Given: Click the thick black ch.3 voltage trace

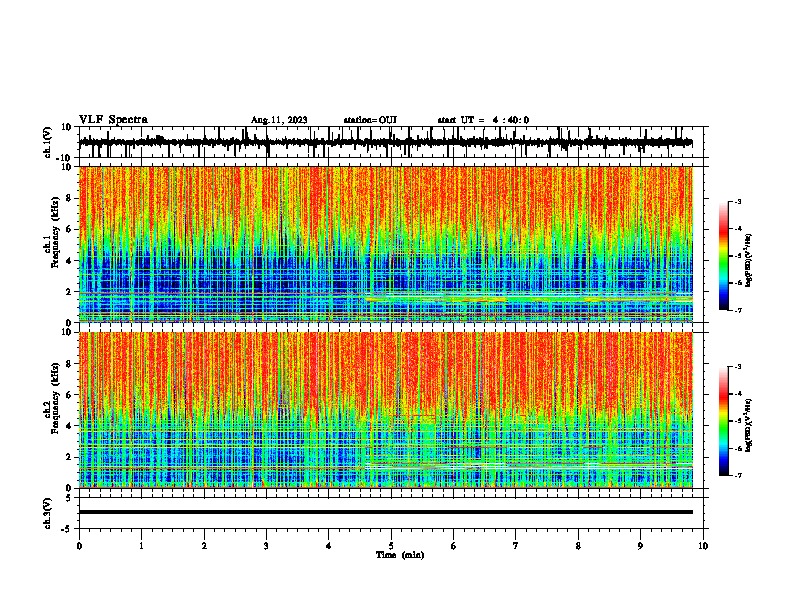Looking at the screenshot, I should click(x=386, y=512).
